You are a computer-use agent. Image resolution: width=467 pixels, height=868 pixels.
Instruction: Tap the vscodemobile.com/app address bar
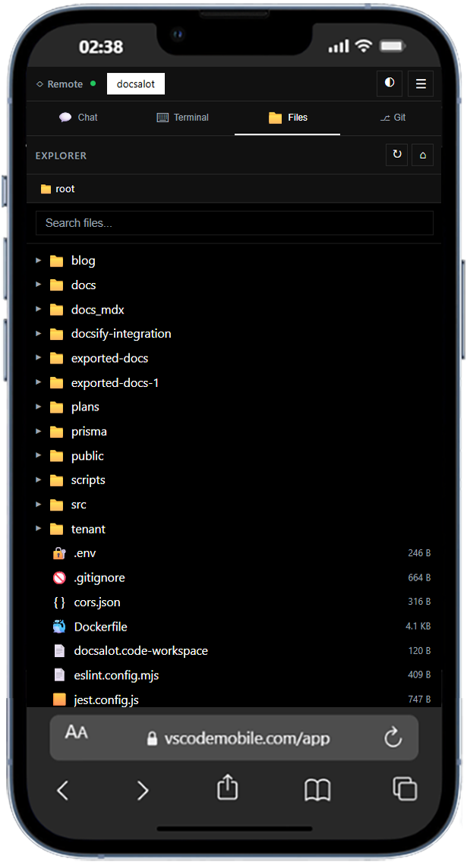click(238, 738)
